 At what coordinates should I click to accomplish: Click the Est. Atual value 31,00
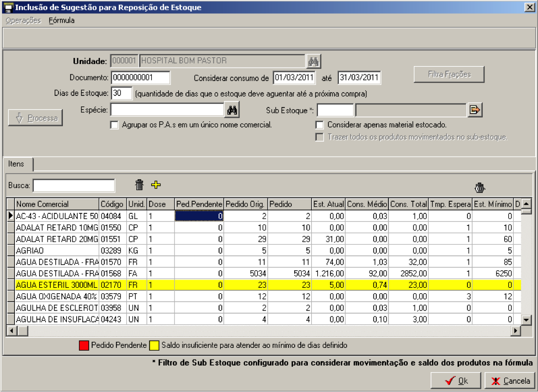coord(328,239)
